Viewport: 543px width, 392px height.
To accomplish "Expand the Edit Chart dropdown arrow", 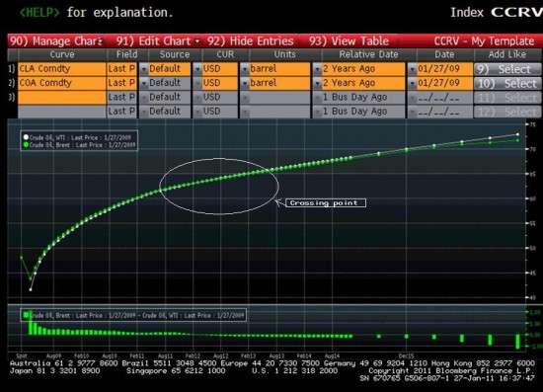I will pyautogui.click(x=197, y=41).
